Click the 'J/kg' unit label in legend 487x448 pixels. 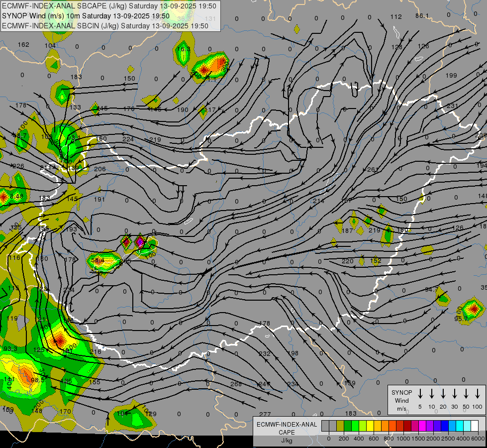[x=287, y=441]
